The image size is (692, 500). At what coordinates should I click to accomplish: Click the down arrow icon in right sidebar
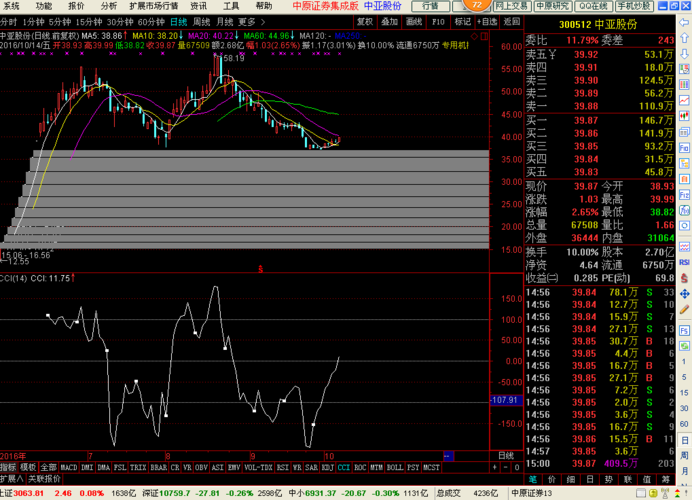684,54
